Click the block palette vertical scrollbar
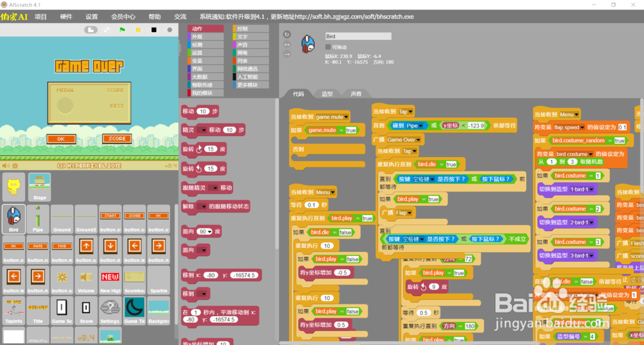This screenshot has width=644, height=345. [276, 174]
